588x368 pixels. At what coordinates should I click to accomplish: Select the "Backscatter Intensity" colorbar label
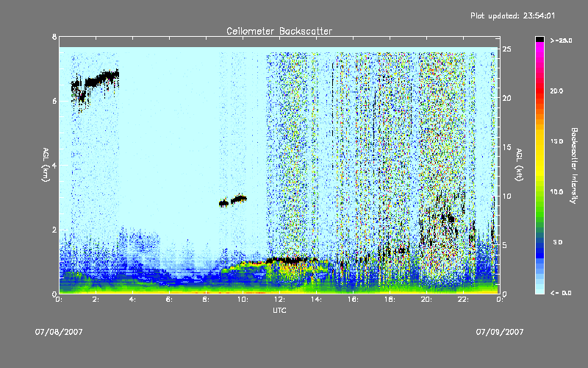click(574, 166)
